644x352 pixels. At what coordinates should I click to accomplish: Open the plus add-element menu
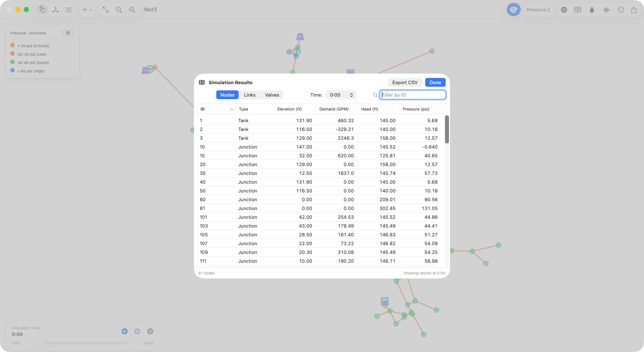[x=87, y=10]
